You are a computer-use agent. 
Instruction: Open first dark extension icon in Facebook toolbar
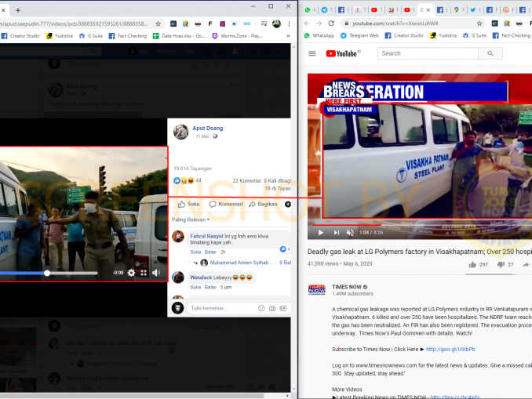click(x=173, y=24)
